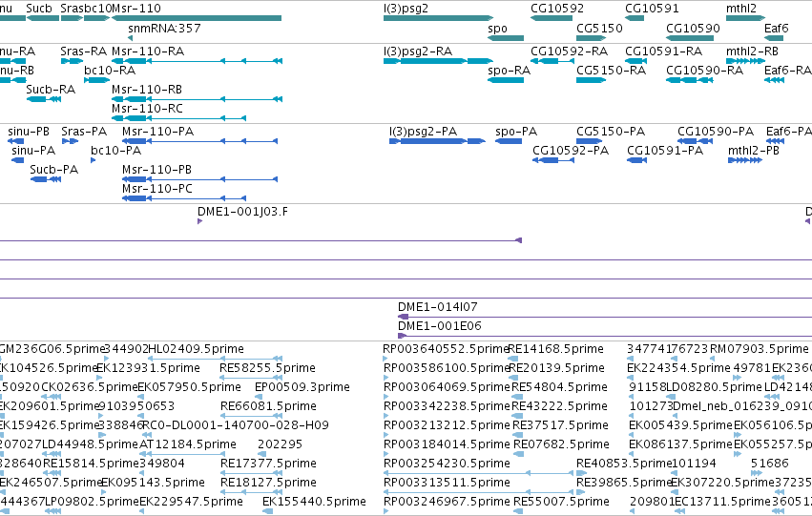Click the CG10590 gene label
Viewport: 812px width, 516px height.
(693, 28)
